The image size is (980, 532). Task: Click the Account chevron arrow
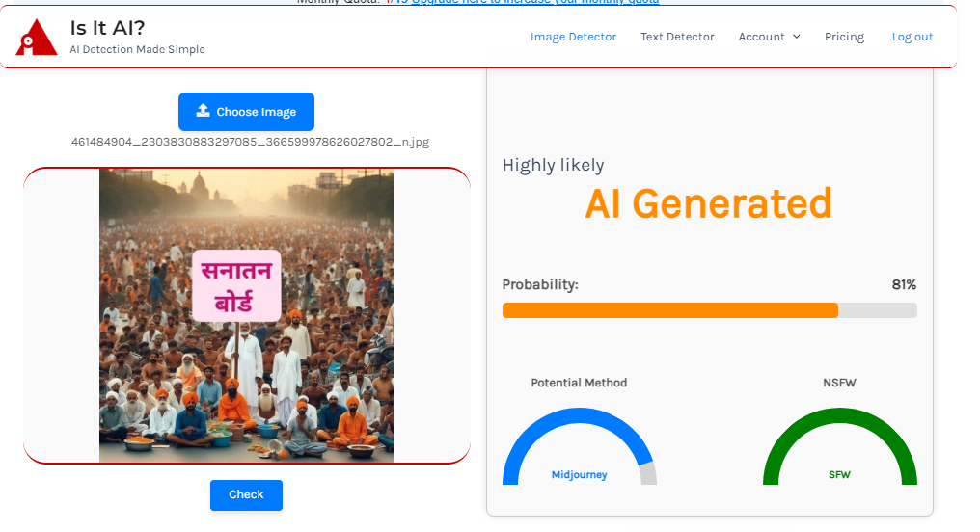[x=797, y=37]
